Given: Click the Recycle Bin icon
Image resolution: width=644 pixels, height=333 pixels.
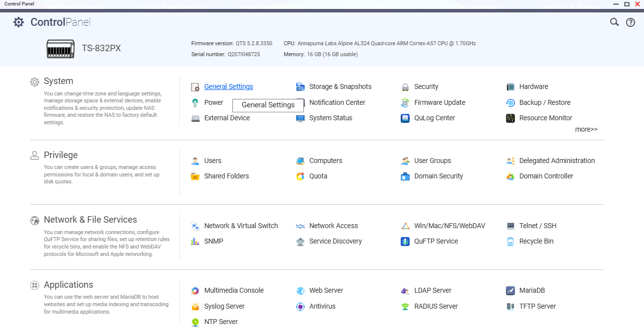Looking at the screenshot, I should (510, 242).
